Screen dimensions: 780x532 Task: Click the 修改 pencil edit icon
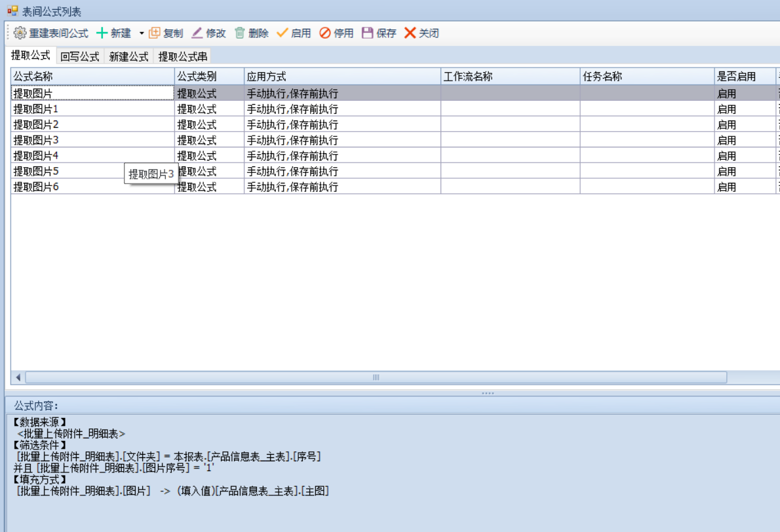coord(197,33)
